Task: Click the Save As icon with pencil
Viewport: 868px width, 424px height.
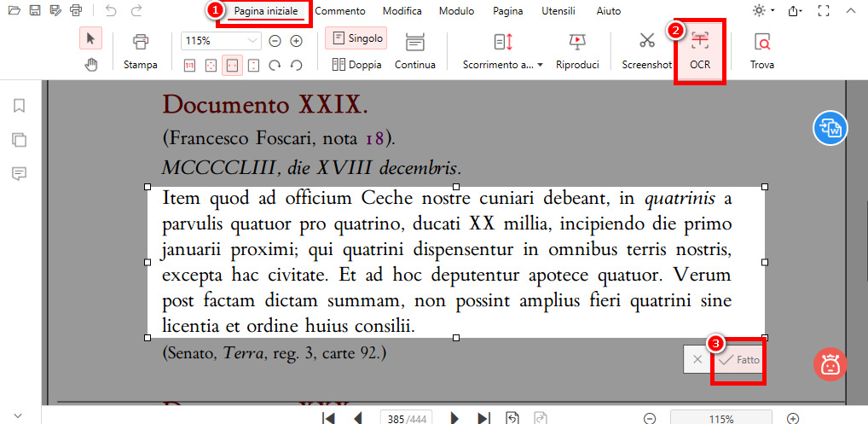Action: pos(55,10)
